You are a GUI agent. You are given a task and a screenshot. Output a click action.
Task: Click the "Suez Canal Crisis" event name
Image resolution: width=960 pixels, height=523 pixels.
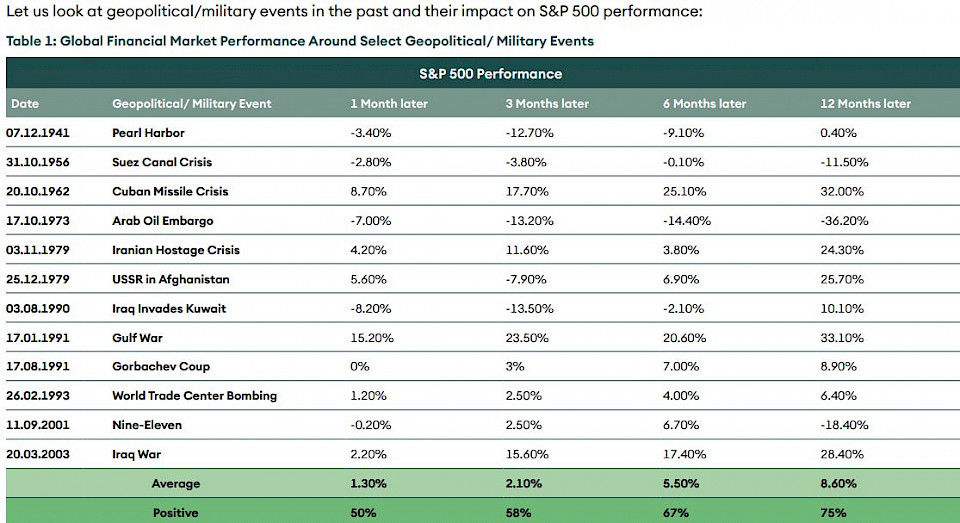[x=162, y=162]
